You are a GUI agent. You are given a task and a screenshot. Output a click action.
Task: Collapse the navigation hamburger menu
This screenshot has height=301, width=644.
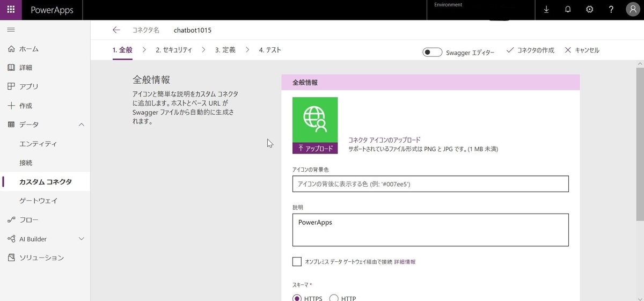pos(11,30)
